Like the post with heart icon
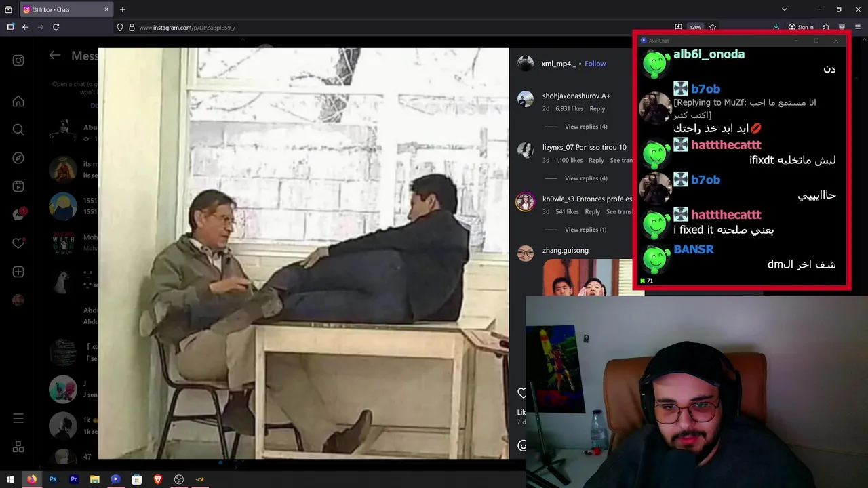This screenshot has width=868, height=488. [521, 393]
